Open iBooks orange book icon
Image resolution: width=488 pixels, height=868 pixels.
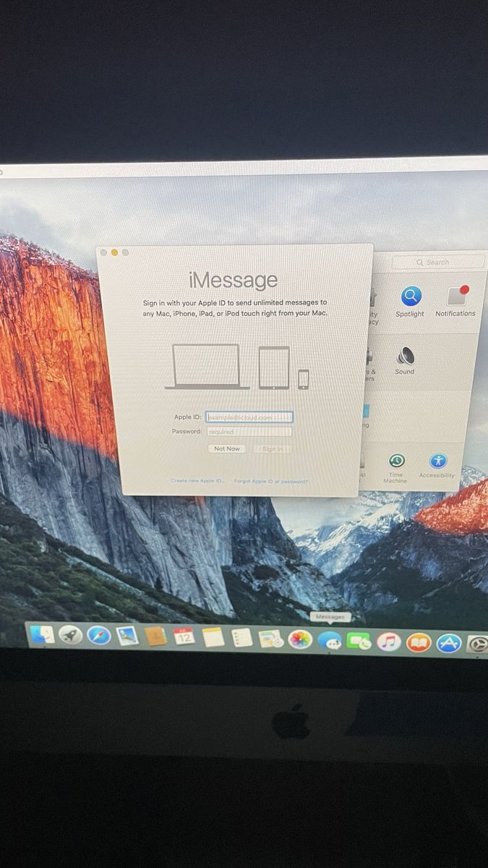[419, 642]
